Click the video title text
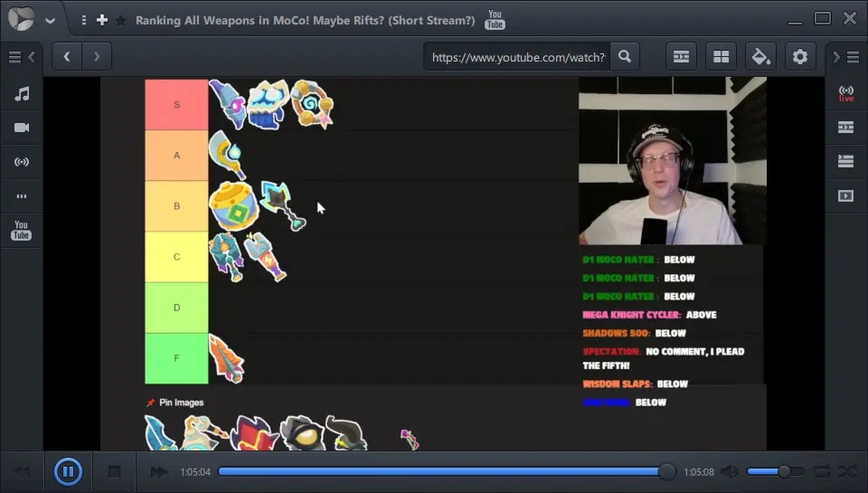This screenshot has height=493, width=868. point(305,21)
